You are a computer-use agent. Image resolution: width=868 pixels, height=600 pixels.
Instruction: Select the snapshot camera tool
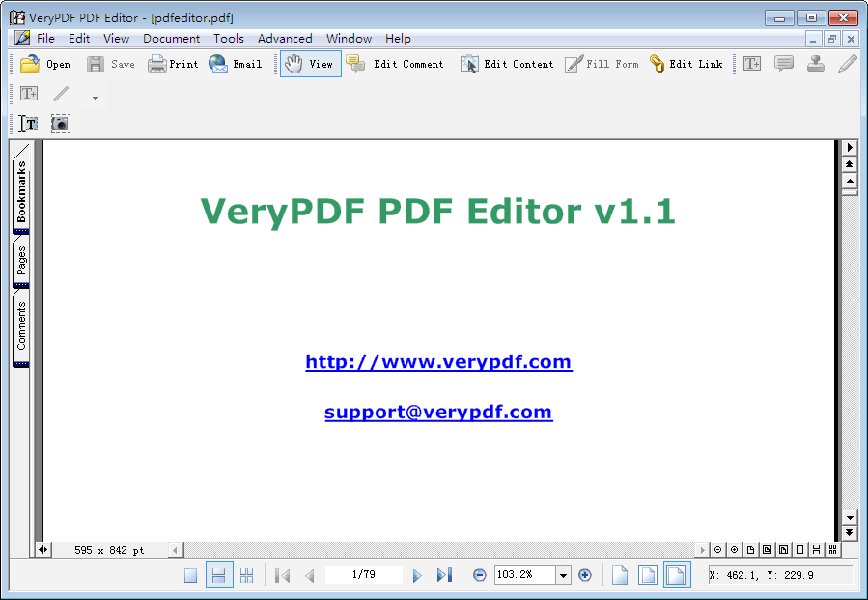pyautogui.click(x=60, y=124)
